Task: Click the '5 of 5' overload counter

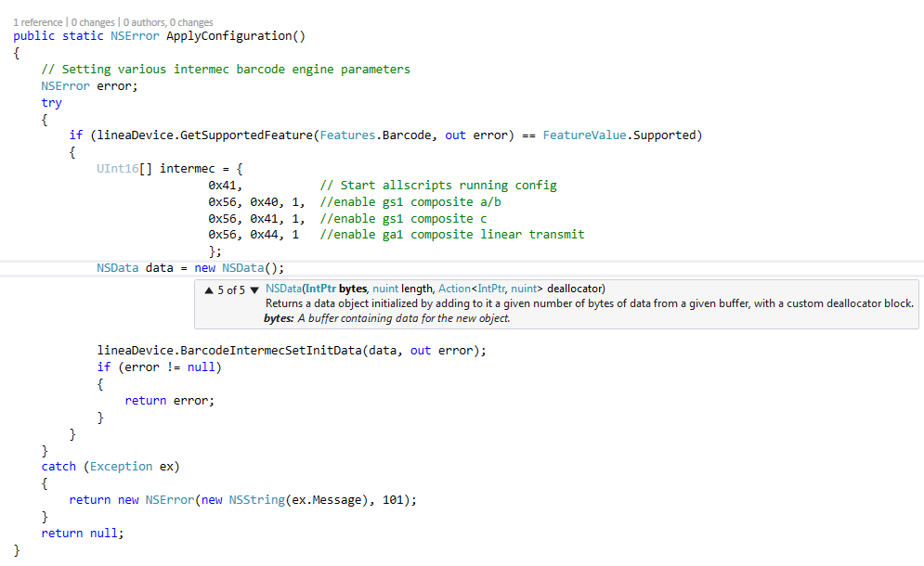Action: pyautogui.click(x=231, y=290)
